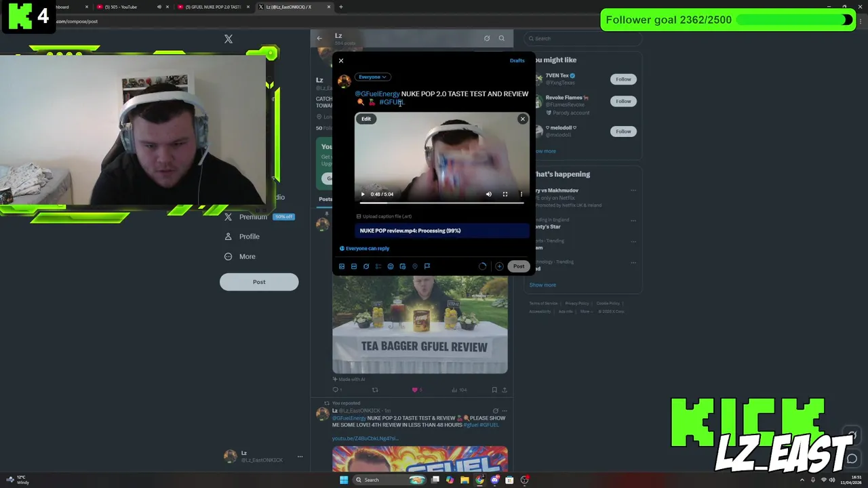This screenshot has width=868, height=488.
Task: Open the emoji picker in composer
Action: pyautogui.click(x=391, y=266)
